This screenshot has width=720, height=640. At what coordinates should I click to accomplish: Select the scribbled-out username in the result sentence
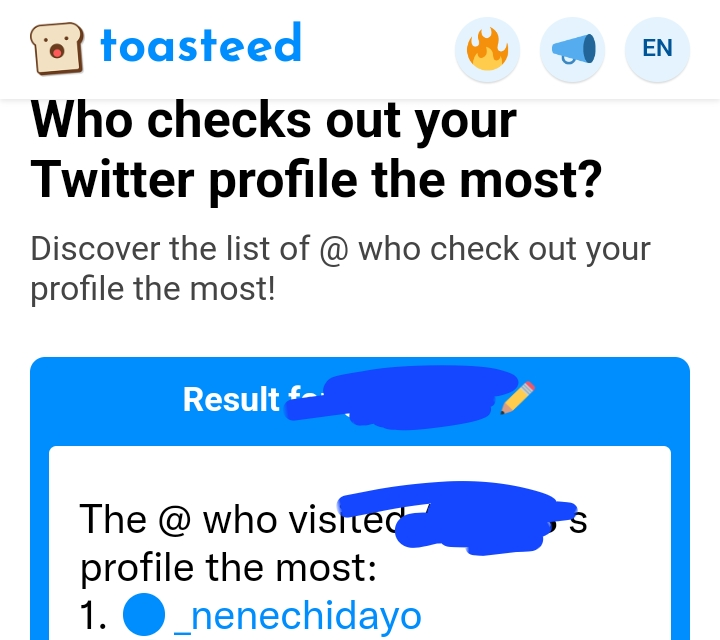pyautogui.click(x=457, y=518)
